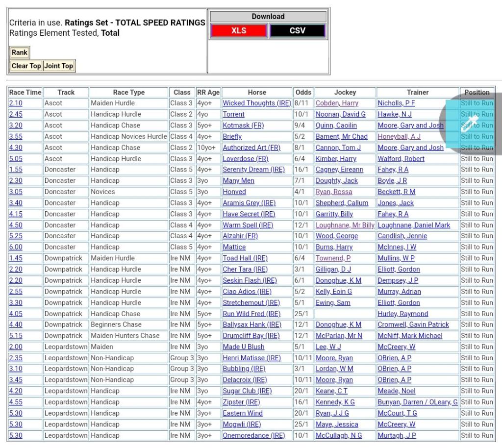Screen dimensions: 502x448
Task: Download results as CSV
Action: coord(297,30)
